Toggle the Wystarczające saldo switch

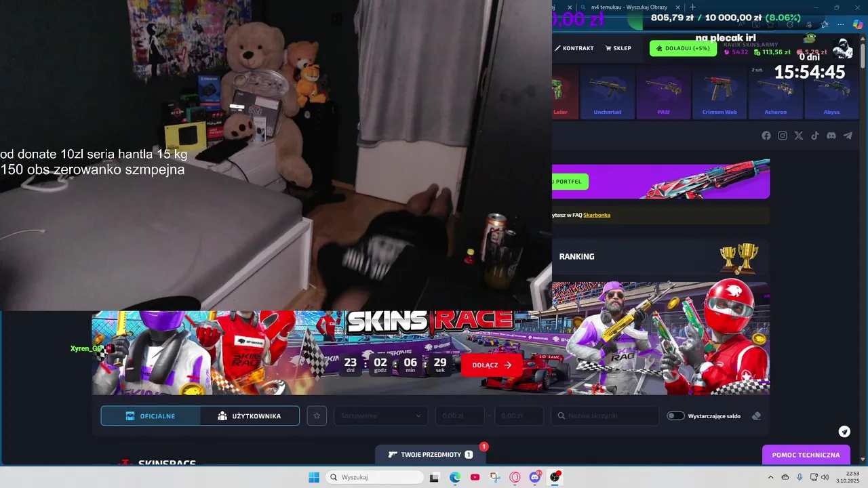(675, 415)
